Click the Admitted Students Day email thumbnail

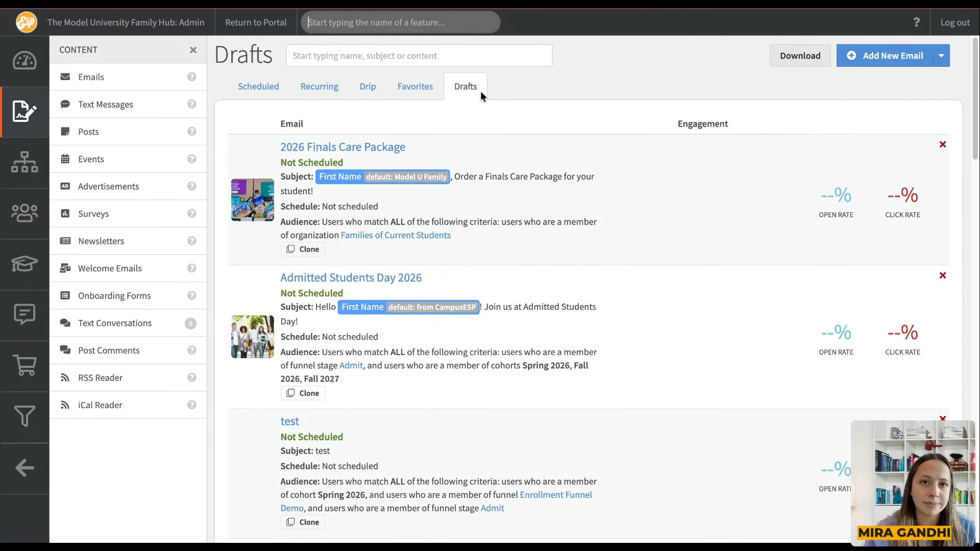click(252, 337)
